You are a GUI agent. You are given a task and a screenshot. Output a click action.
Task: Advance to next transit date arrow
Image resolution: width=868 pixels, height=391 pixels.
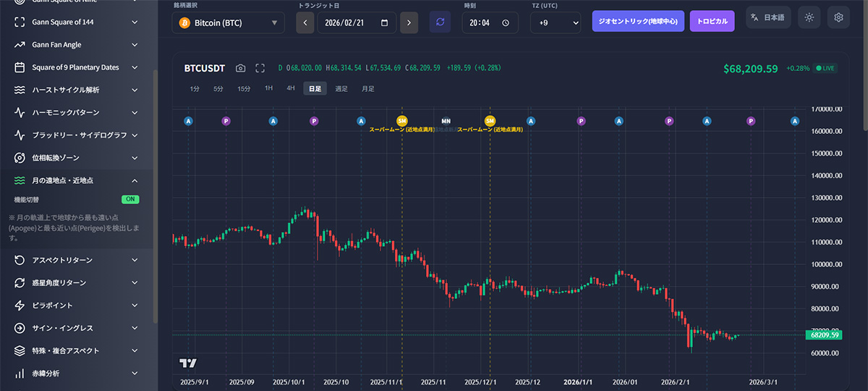coord(409,22)
